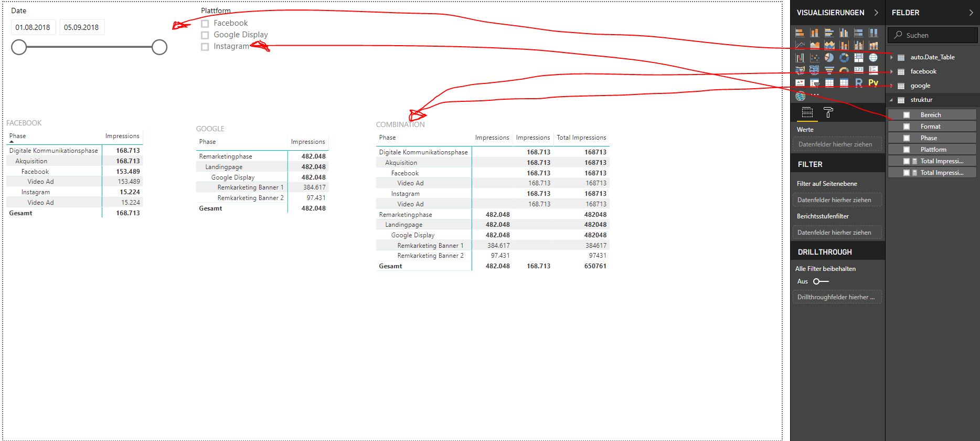Click the Suchen search box
The width and height of the screenshot is (980, 441).
tap(933, 35)
